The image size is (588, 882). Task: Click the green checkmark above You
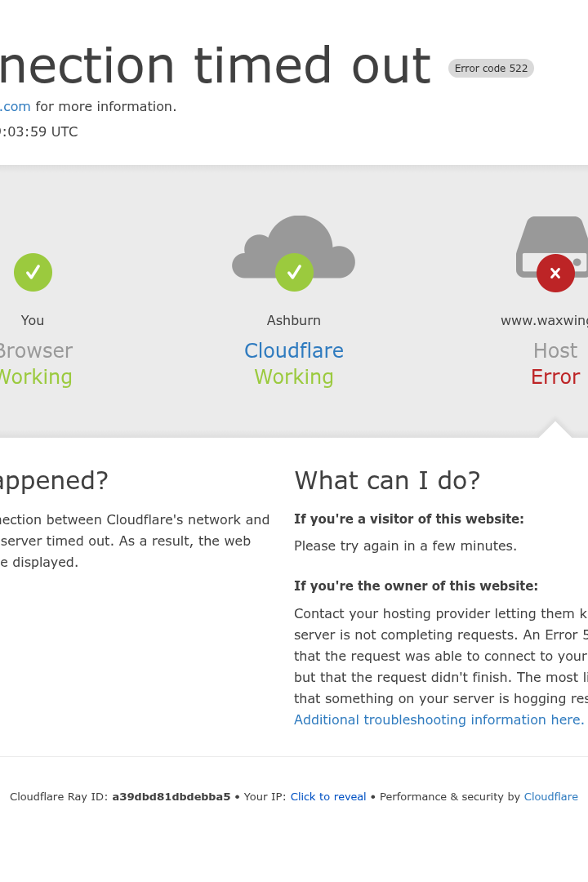click(x=33, y=272)
